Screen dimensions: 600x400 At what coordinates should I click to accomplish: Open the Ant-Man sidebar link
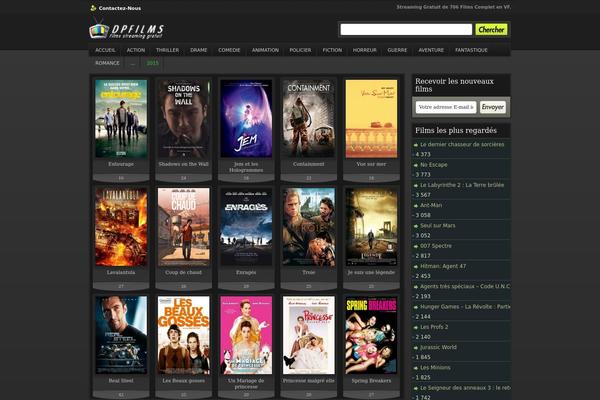431,206
